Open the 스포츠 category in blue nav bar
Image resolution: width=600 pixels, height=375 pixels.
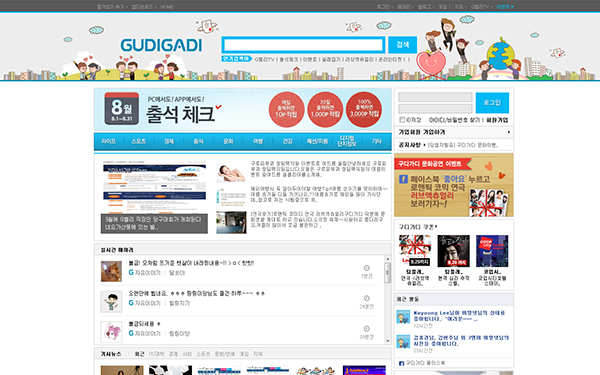[x=139, y=141]
